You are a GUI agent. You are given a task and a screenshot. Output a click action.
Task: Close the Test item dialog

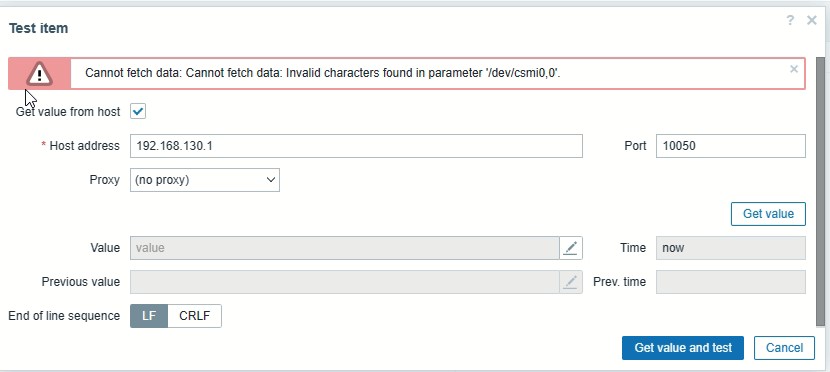tap(811, 21)
